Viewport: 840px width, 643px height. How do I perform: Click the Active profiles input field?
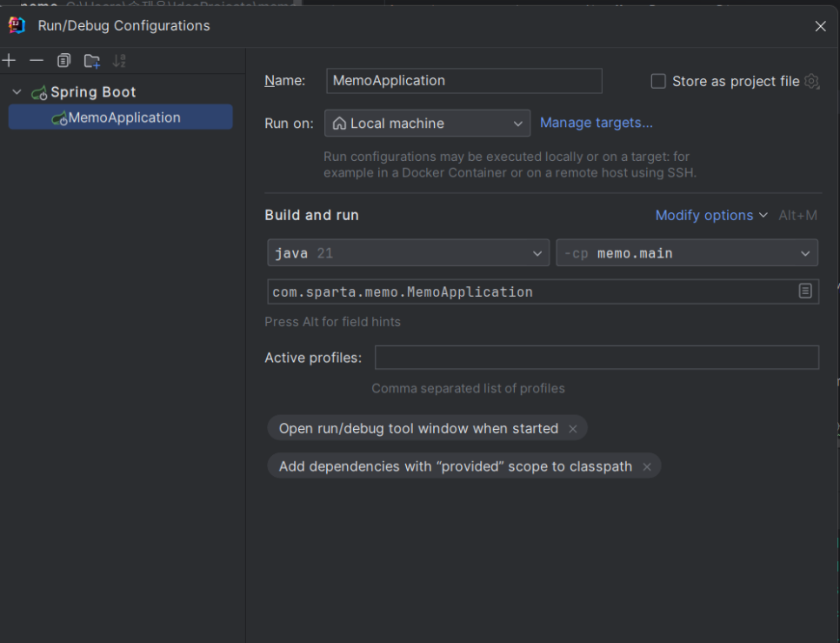597,358
